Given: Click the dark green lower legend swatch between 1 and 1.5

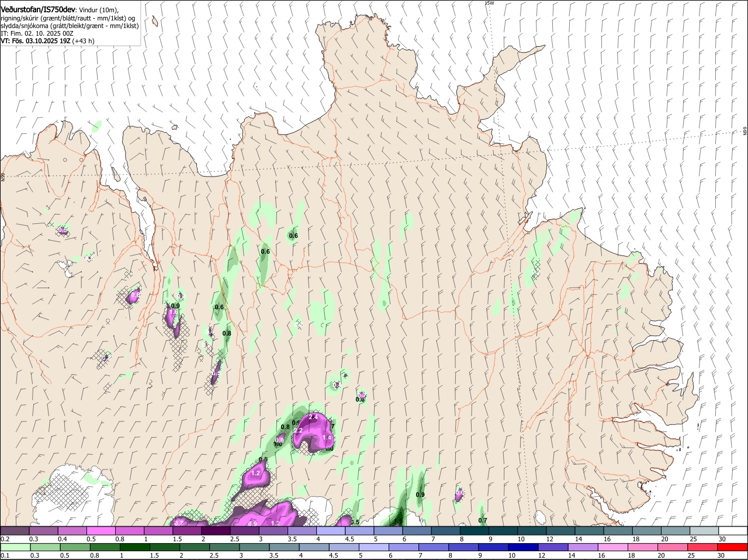Looking at the screenshot, I should 135,548.
